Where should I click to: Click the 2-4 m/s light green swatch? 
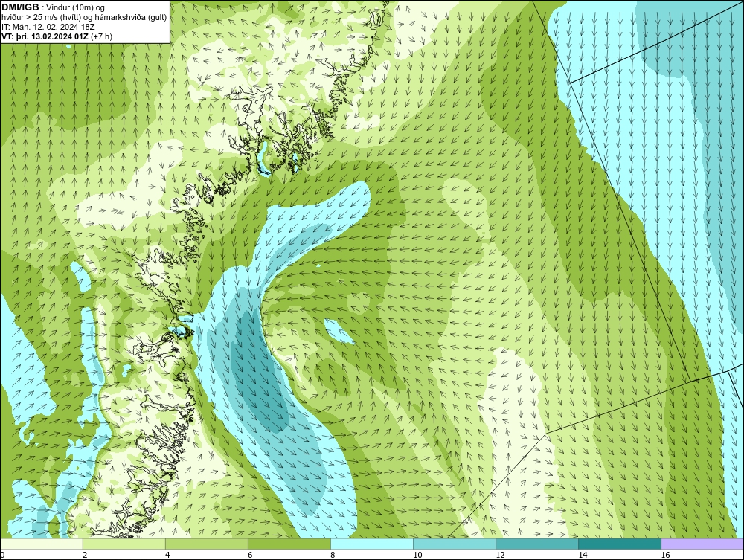[x=124, y=544]
